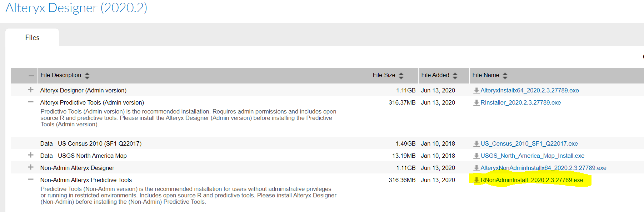Sort by File Added sort arrows
The width and height of the screenshot is (644, 212).
point(455,76)
